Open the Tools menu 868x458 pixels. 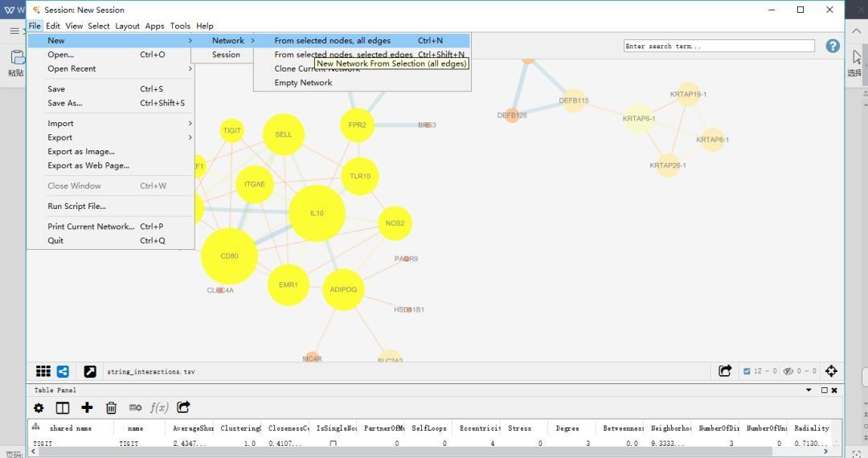coord(180,26)
